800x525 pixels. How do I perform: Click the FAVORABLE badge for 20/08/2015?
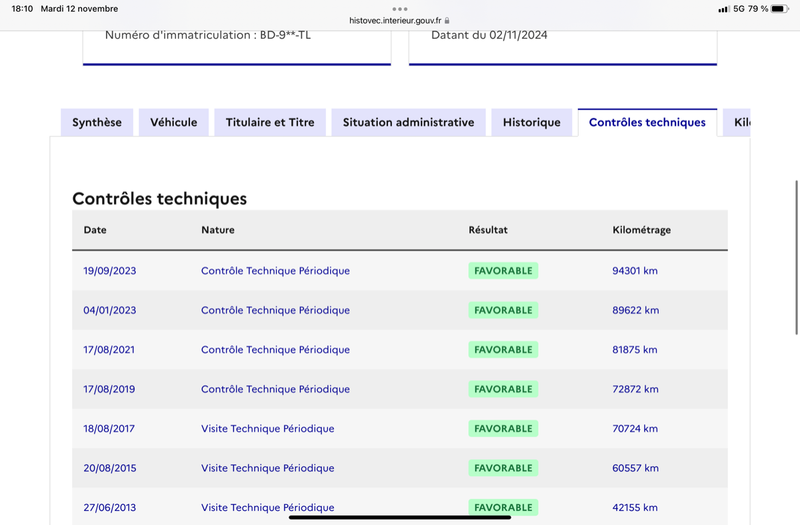pos(503,468)
